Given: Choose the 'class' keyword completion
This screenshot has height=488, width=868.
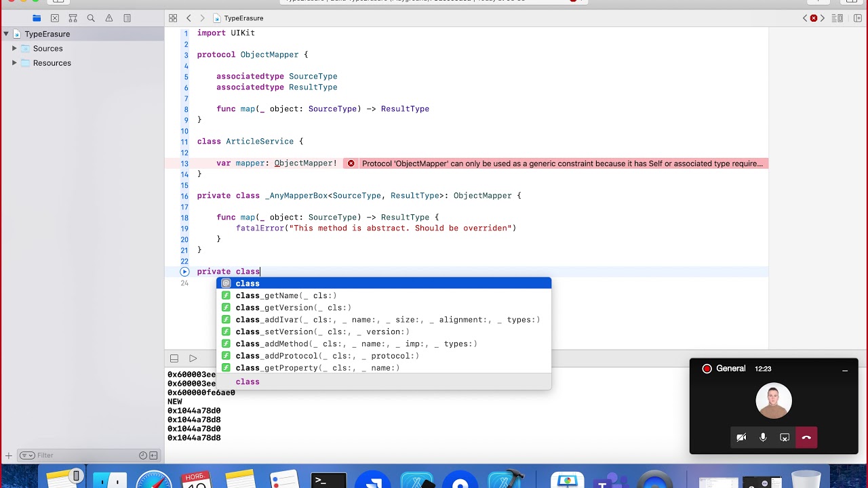Looking at the screenshot, I should (x=384, y=283).
